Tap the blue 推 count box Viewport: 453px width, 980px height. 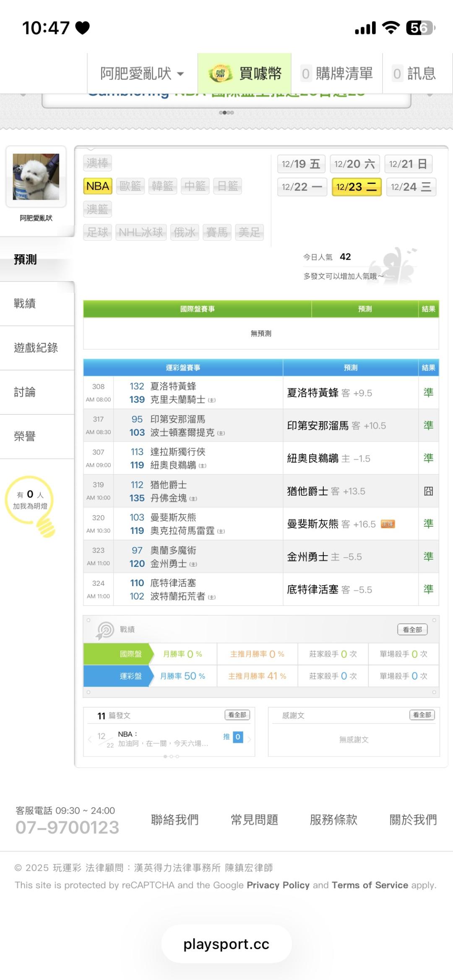pyautogui.click(x=237, y=737)
